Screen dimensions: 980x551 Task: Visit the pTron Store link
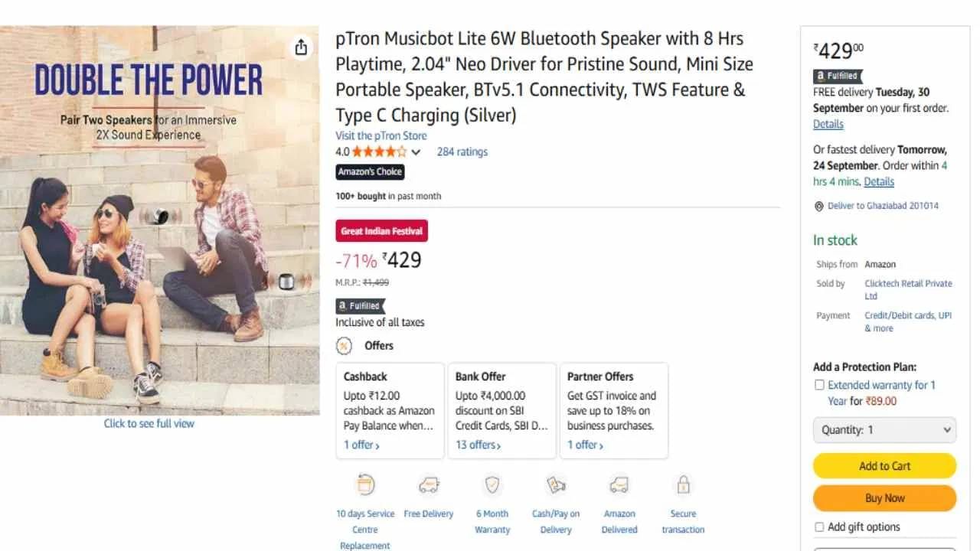pyautogui.click(x=381, y=135)
